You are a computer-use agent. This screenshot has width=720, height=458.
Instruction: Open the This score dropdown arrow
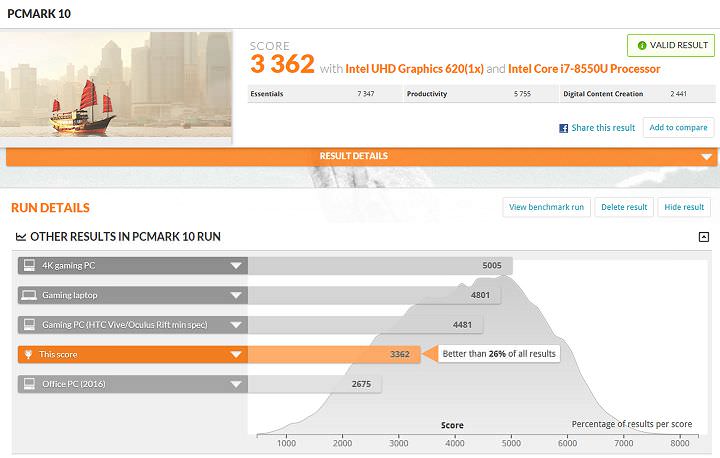click(x=236, y=354)
